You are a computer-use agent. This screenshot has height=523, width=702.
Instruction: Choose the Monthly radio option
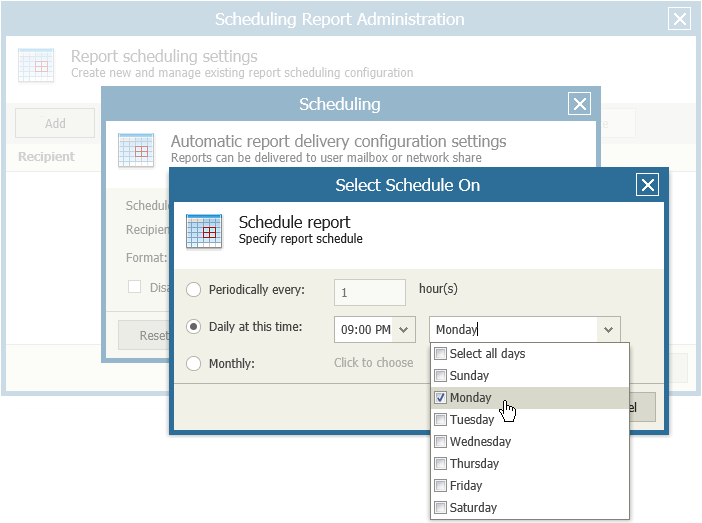pos(194,363)
